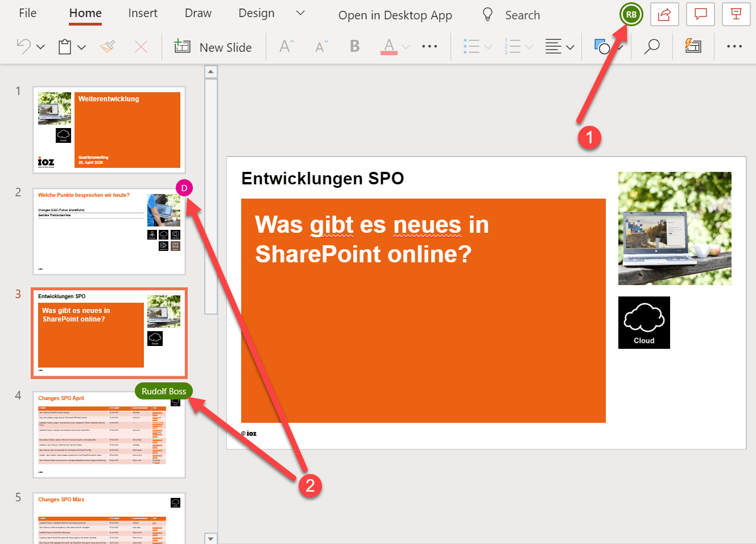The height and width of the screenshot is (544, 756).
Task: Click Open in Desktop App
Action: coord(395,15)
